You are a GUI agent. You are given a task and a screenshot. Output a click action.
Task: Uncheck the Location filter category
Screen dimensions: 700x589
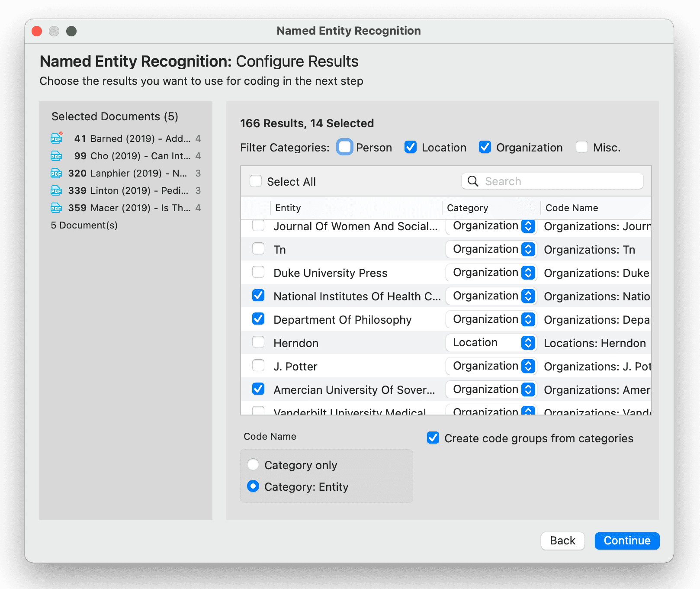coord(411,147)
